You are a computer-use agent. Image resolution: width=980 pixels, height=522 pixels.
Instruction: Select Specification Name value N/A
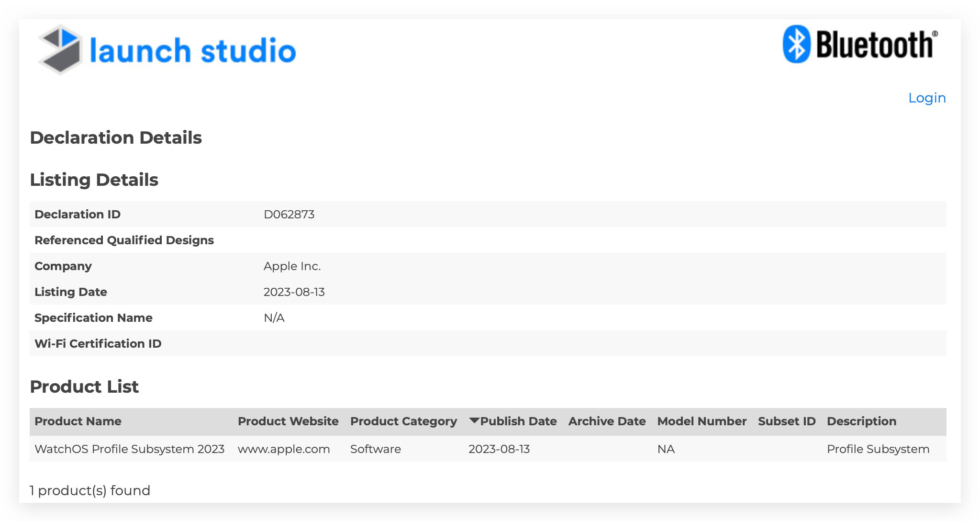click(x=274, y=318)
